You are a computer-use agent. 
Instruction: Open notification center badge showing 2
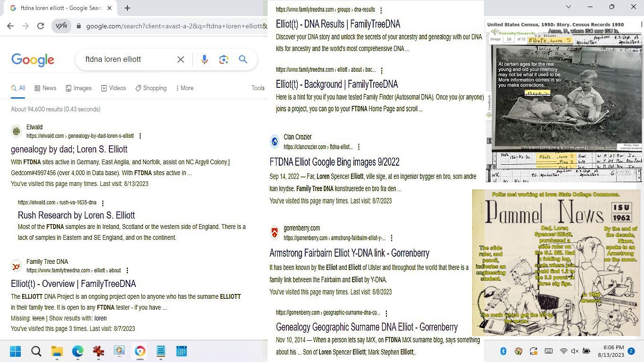tap(631, 351)
